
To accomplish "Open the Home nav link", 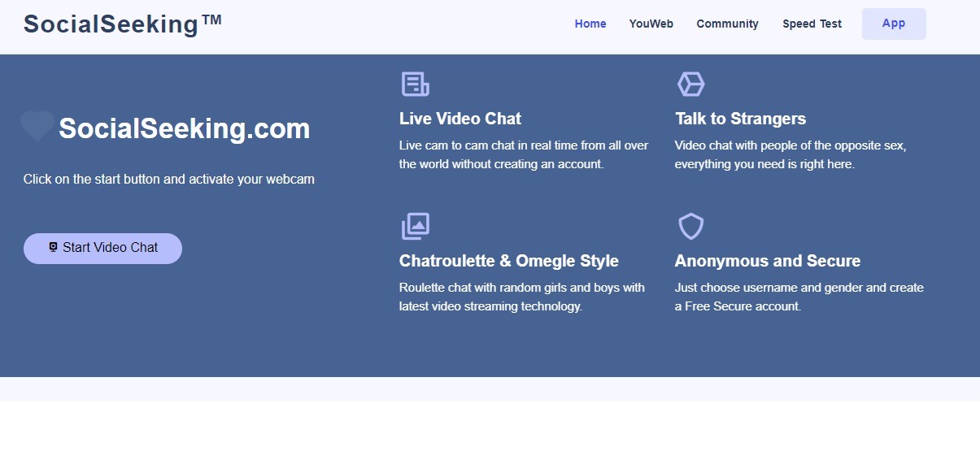I will pos(590,24).
